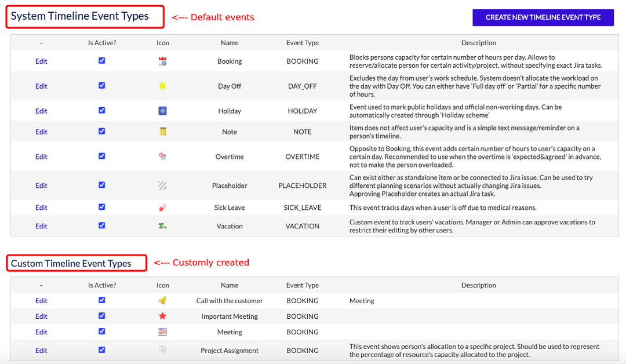Click the Vacation beach icon

click(x=162, y=226)
